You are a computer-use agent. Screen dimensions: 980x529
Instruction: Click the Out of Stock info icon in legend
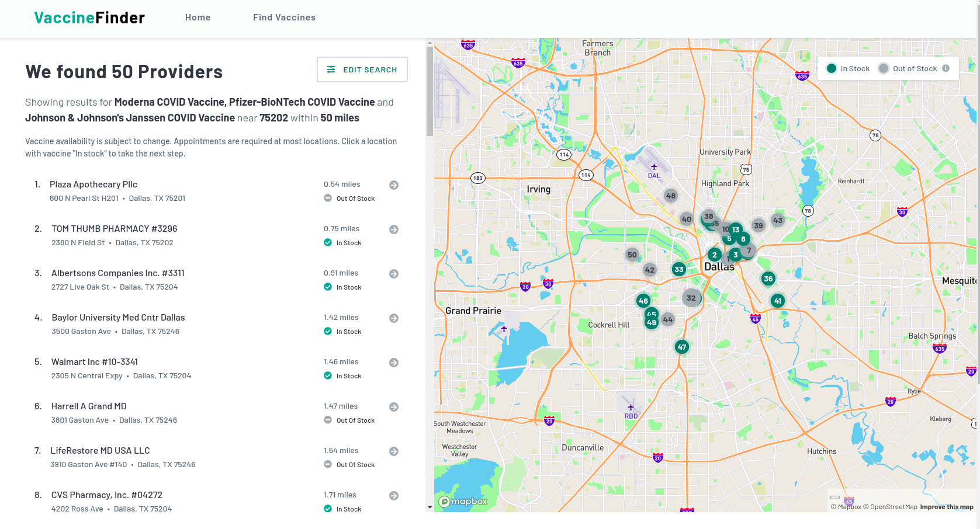946,68
